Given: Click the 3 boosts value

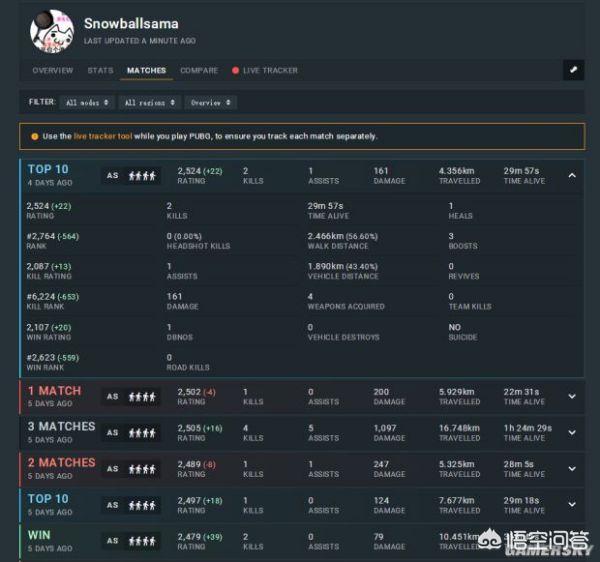Looking at the screenshot, I should (451, 236).
